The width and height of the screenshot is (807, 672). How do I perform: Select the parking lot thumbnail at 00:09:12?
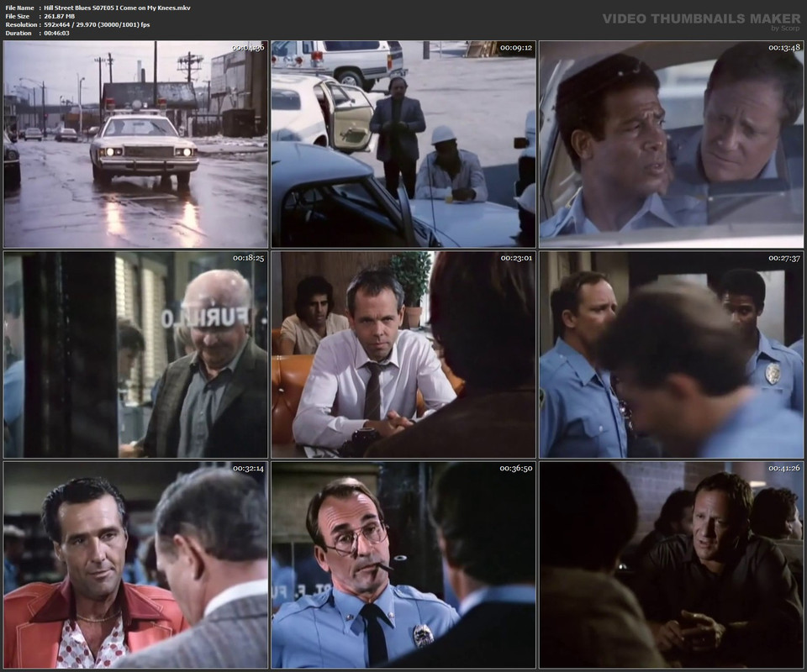coord(403,144)
